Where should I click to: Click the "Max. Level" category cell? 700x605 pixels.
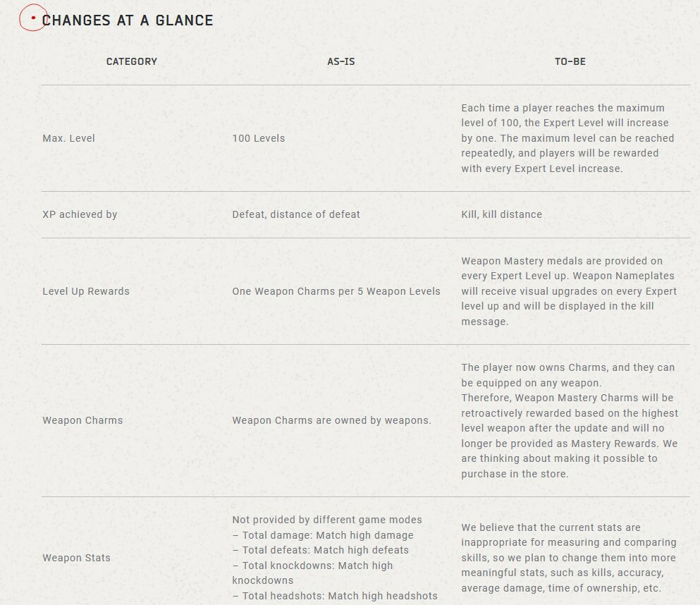coord(68,138)
